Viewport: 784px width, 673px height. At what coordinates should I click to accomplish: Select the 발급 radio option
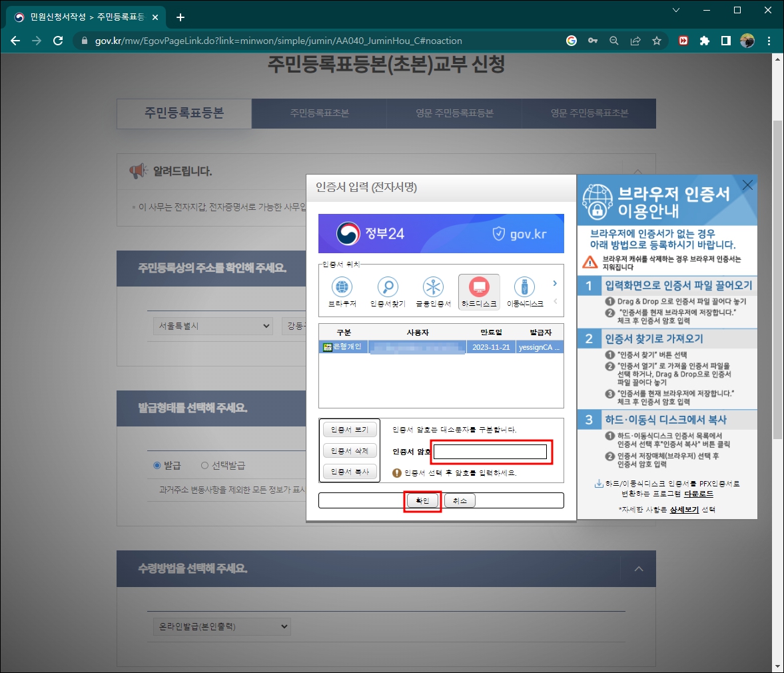coord(156,465)
